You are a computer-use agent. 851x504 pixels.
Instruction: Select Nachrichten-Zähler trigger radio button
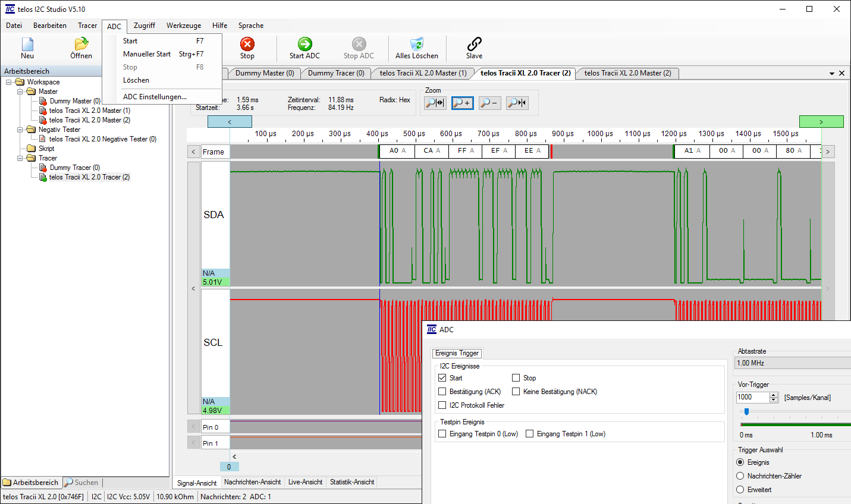(740, 476)
